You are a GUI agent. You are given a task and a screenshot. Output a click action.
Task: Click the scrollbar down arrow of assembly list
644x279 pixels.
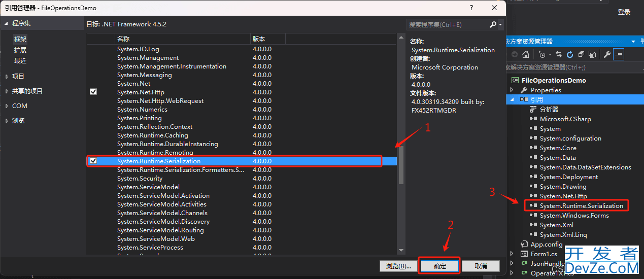click(401, 250)
